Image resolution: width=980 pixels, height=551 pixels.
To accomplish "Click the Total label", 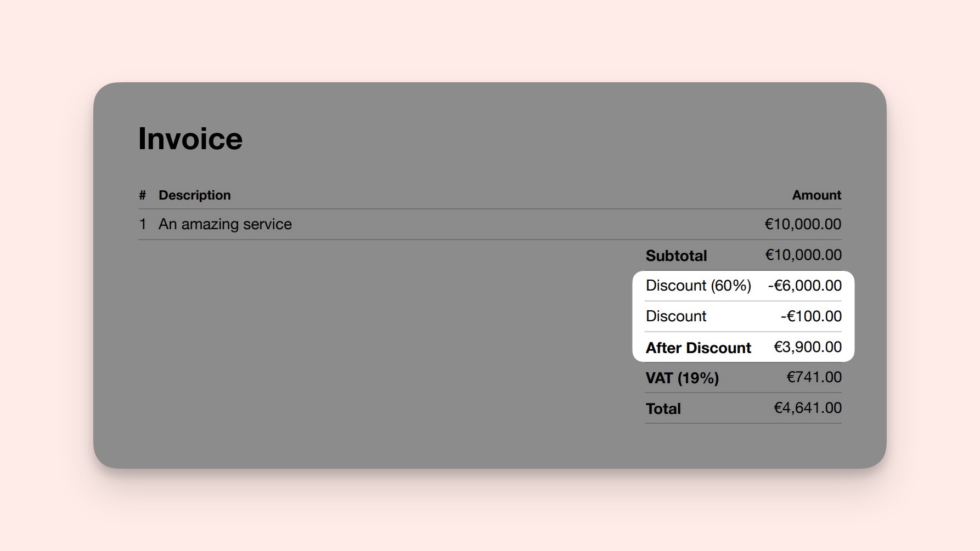I will [x=663, y=408].
